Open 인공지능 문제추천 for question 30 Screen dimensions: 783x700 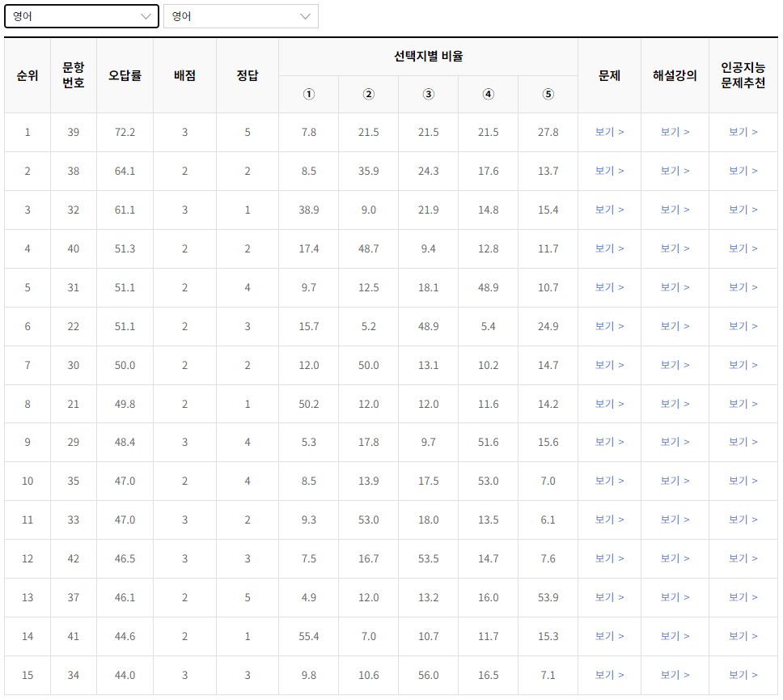pos(743,365)
